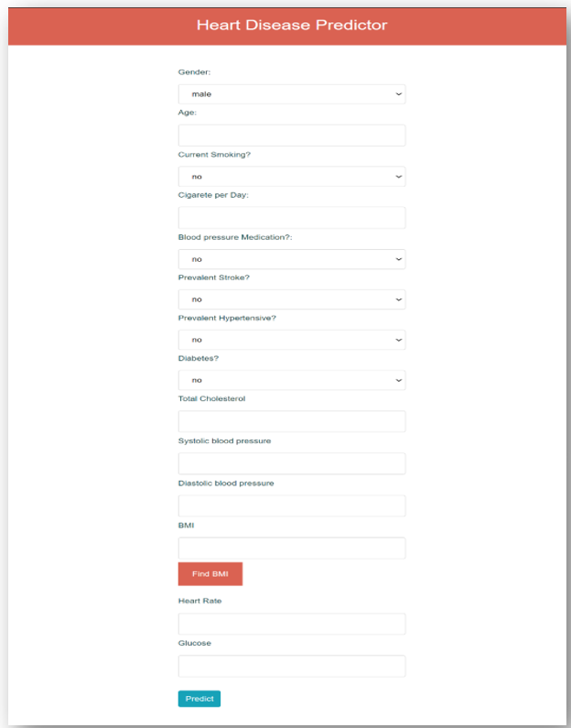
Task: Click into the Age input field
Action: (x=292, y=136)
